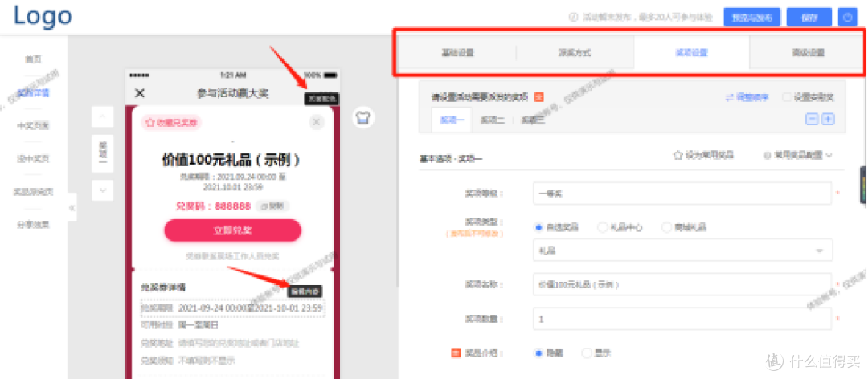This screenshot has height=379, width=868.
Task: Click the info icon in top notice
Action: pos(574,18)
